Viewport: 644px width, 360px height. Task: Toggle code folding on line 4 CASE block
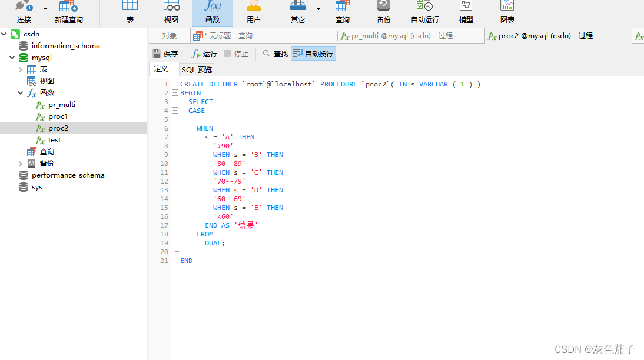(175, 110)
